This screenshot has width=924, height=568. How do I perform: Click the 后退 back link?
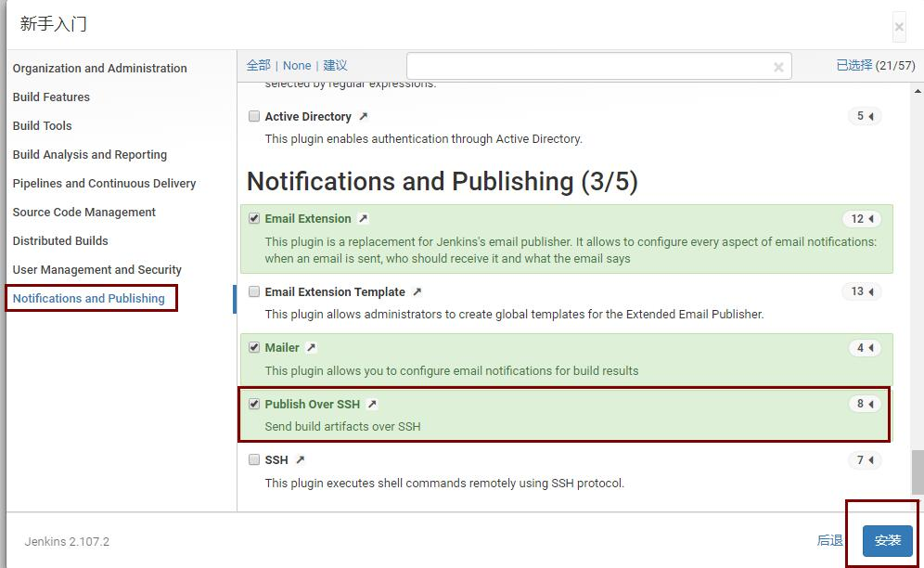pyautogui.click(x=829, y=540)
